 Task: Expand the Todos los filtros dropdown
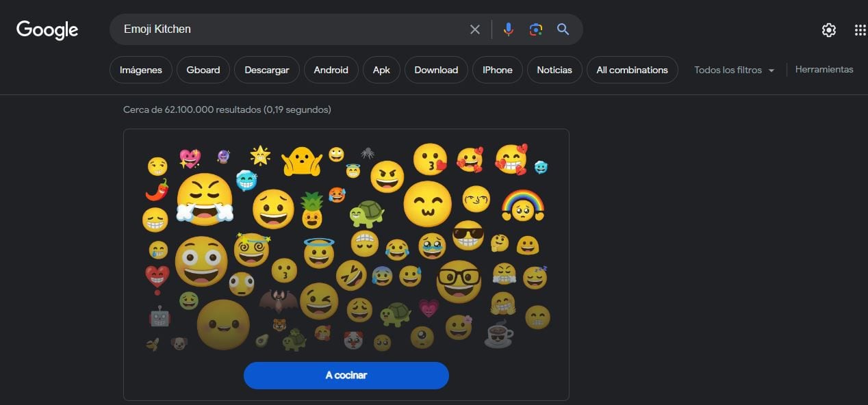pos(734,70)
